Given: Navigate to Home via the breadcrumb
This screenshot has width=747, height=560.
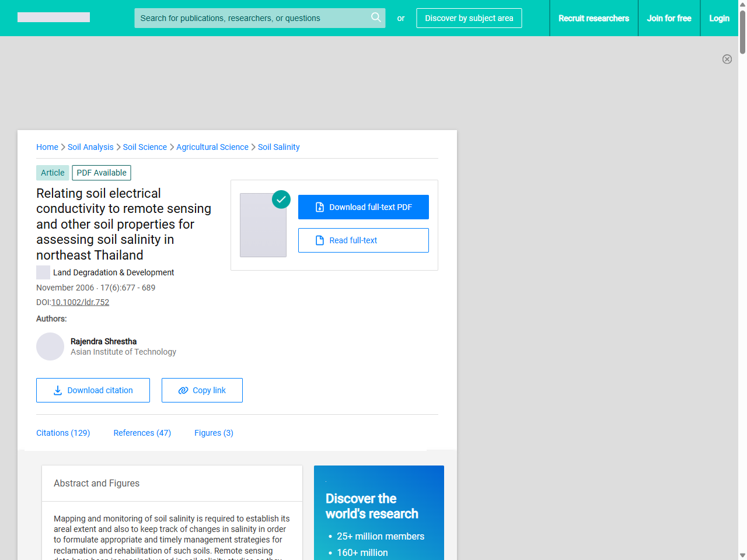Looking at the screenshot, I should coord(47,147).
